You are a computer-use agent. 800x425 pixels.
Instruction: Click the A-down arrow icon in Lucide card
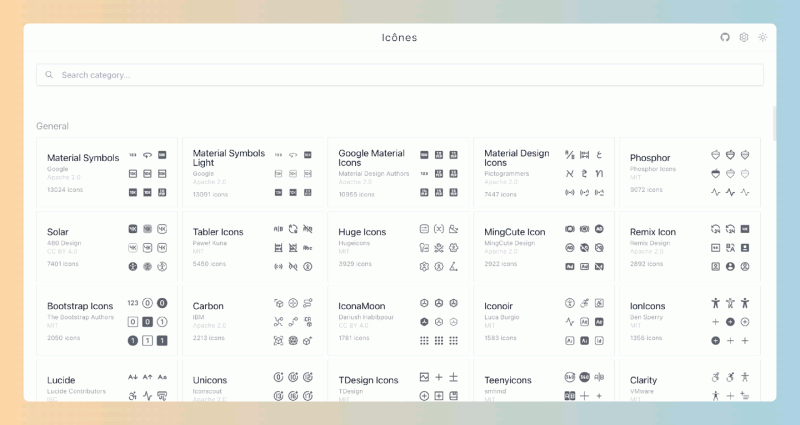click(133, 377)
